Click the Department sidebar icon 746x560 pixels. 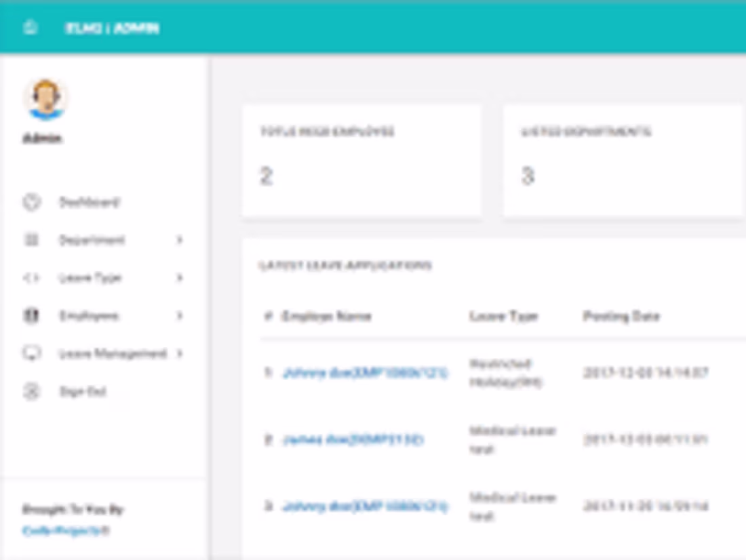coord(31,240)
